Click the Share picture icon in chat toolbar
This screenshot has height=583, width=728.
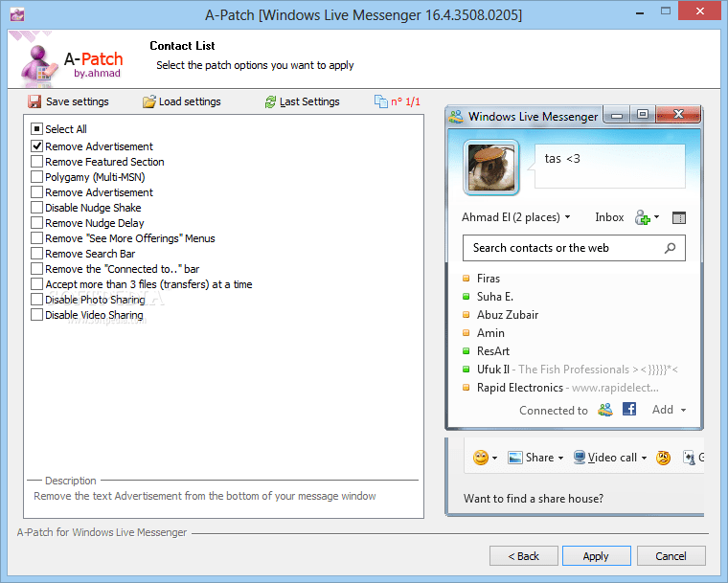coord(515,458)
